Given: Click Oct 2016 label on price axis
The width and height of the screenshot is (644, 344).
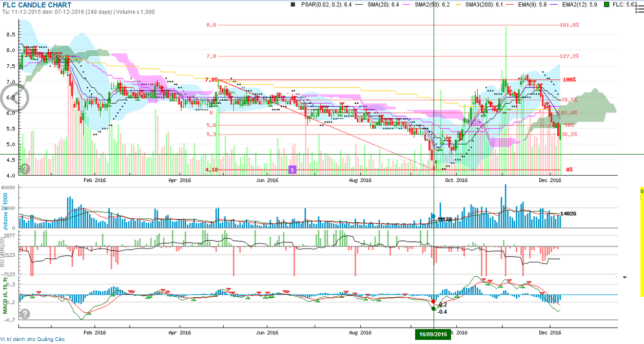Looking at the screenshot, I should (x=456, y=180).
